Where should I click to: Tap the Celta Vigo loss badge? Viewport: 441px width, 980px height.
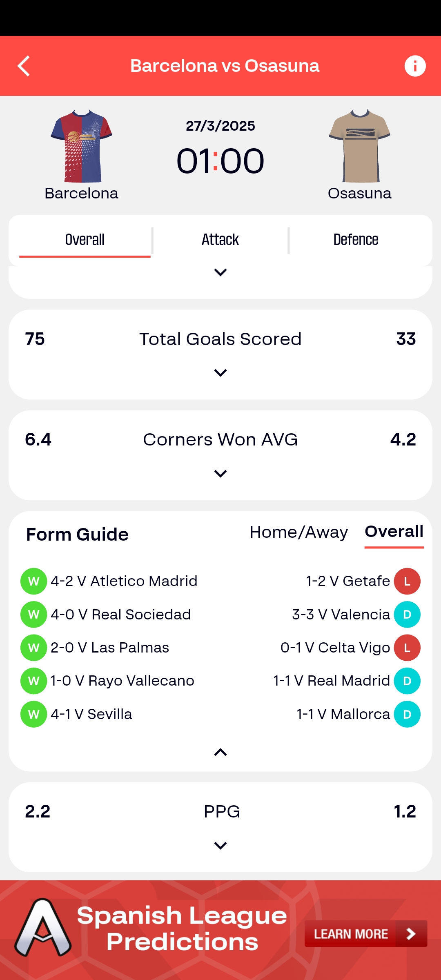(407, 648)
